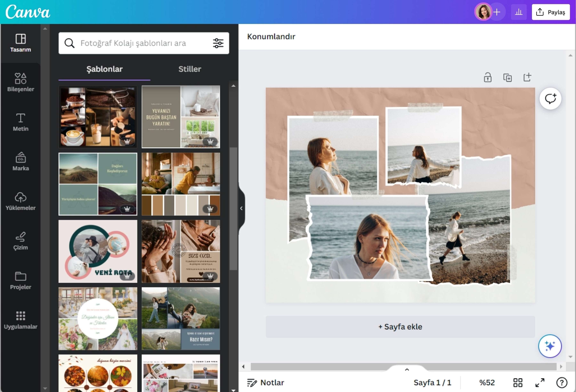
Task: Switch to the Şablonlar tab
Action: point(104,69)
